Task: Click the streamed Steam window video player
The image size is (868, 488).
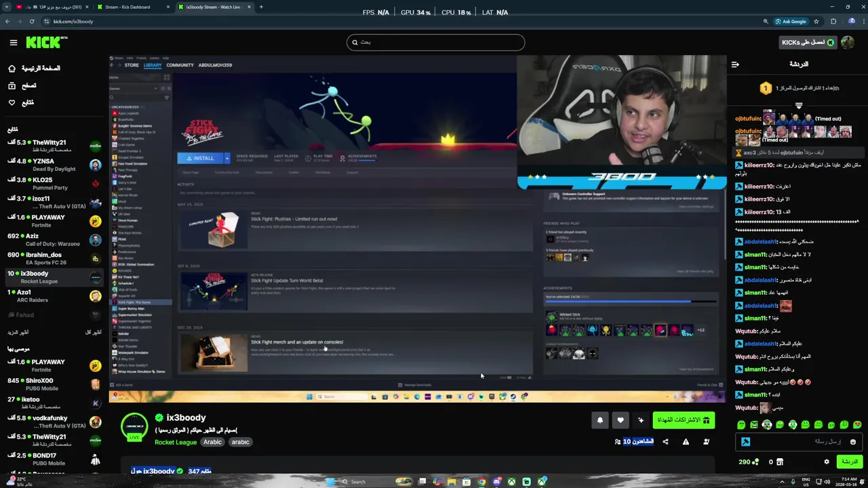Action: [x=417, y=228]
